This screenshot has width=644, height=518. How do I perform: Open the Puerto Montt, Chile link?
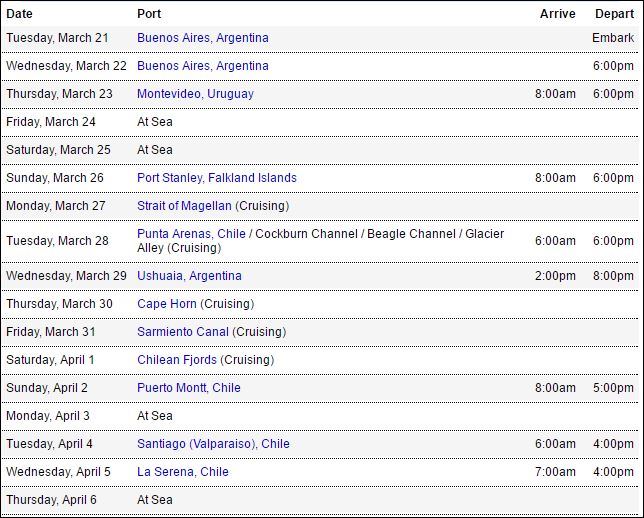(x=188, y=388)
